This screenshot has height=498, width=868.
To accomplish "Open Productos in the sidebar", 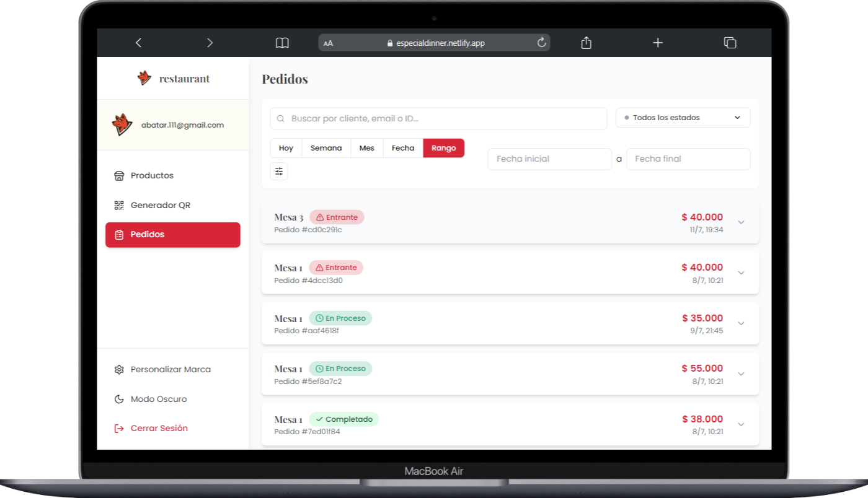I will [152, 175].
